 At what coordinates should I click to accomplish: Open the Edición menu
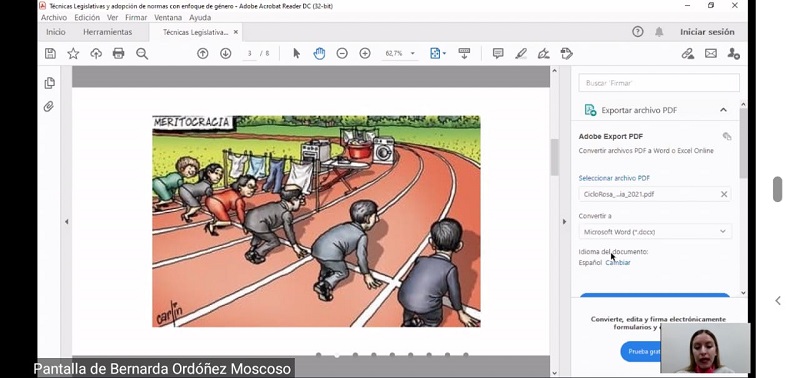(x=87, y=17)
